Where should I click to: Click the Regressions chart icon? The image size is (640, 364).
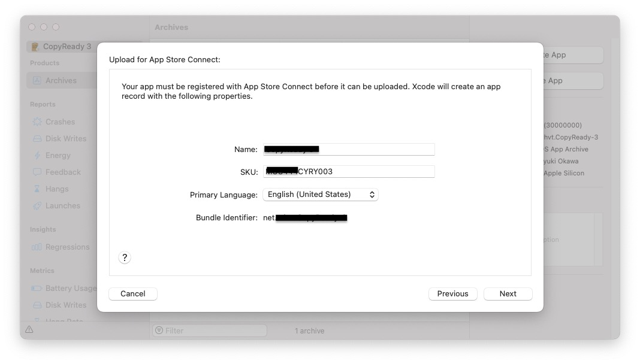point(37,247)
